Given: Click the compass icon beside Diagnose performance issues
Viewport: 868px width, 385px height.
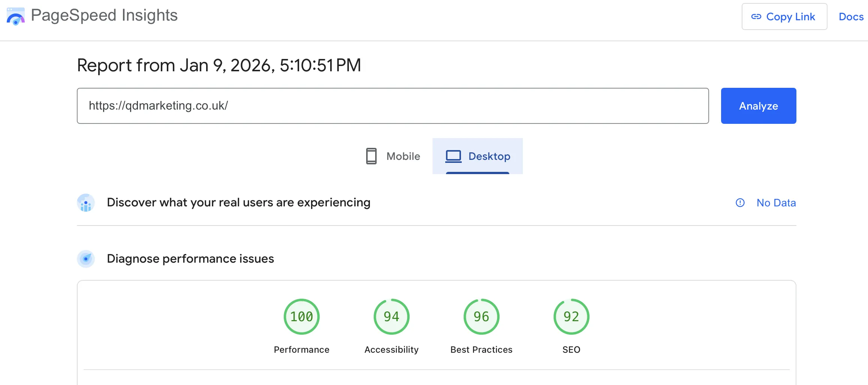Looking at the screenshot, I should pos(86,259).
